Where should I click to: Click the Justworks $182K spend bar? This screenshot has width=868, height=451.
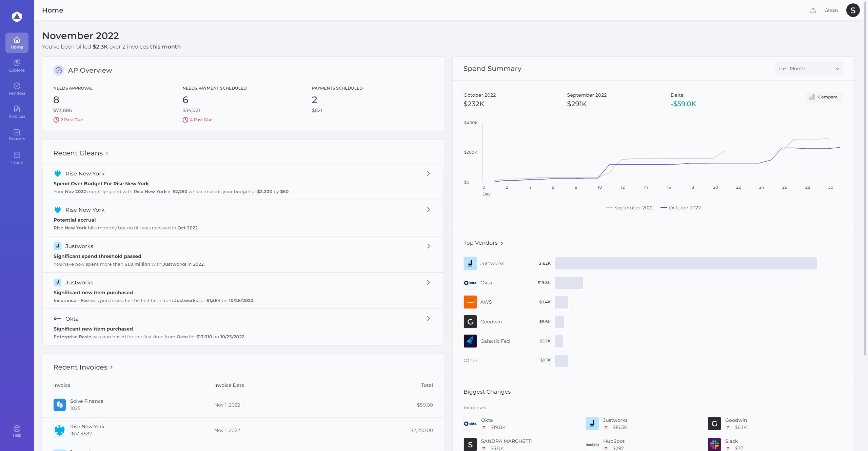coord(686,263)
